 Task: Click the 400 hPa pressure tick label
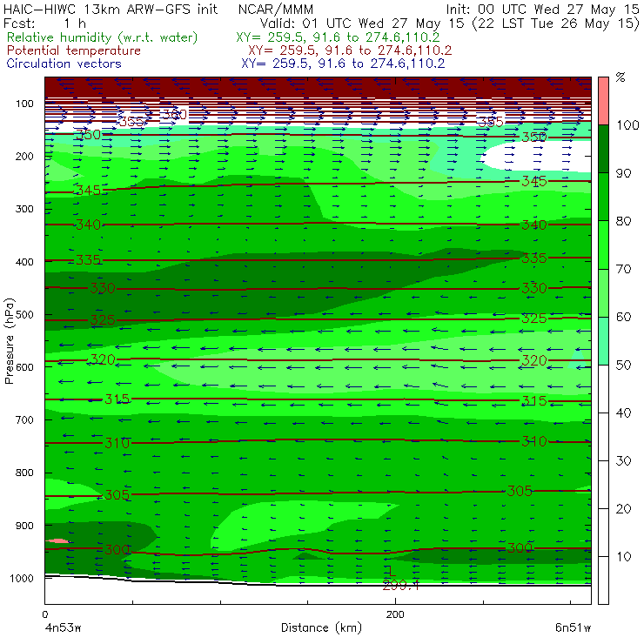24,262
